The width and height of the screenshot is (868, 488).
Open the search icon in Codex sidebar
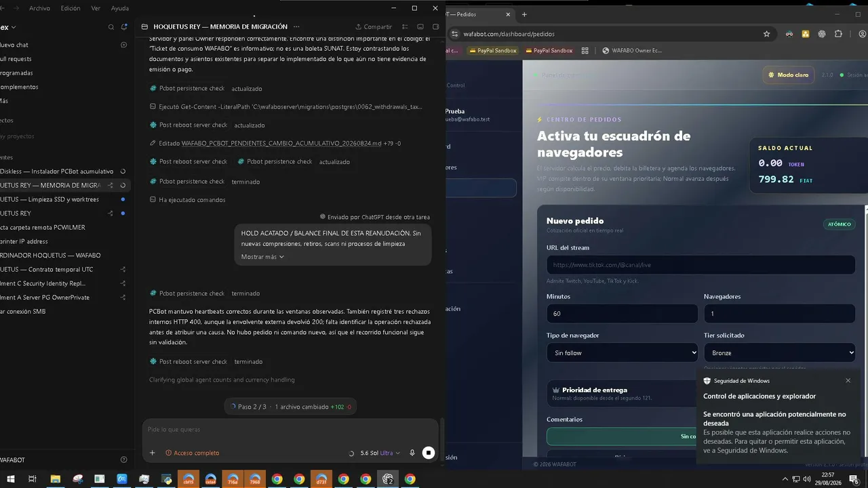(111, 27)
